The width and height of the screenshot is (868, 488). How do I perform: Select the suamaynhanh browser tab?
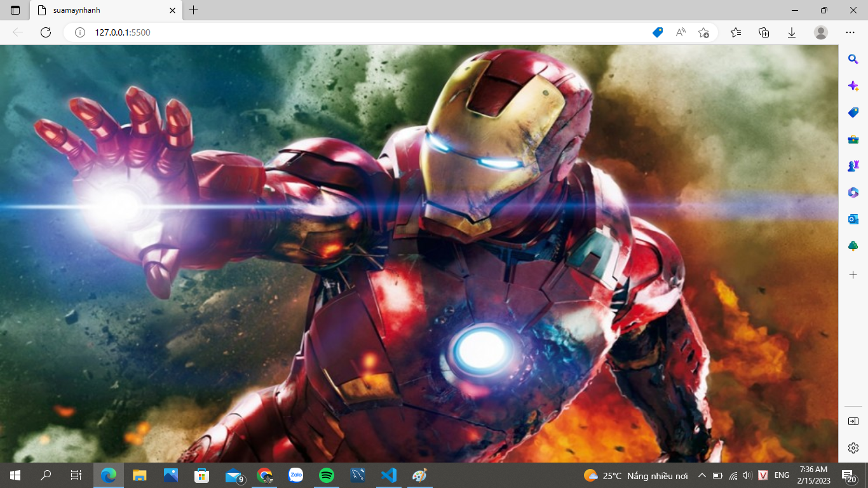[x=106, y=10]
